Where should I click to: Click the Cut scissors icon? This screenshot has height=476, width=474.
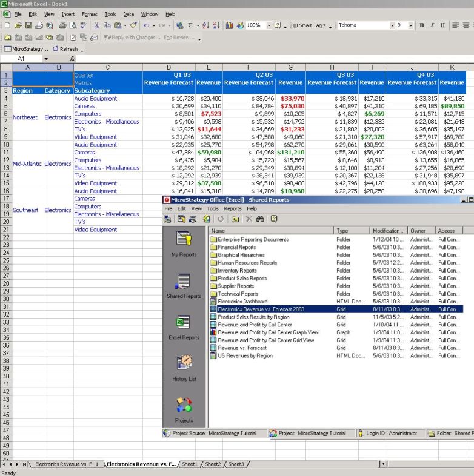pos(96,25)
